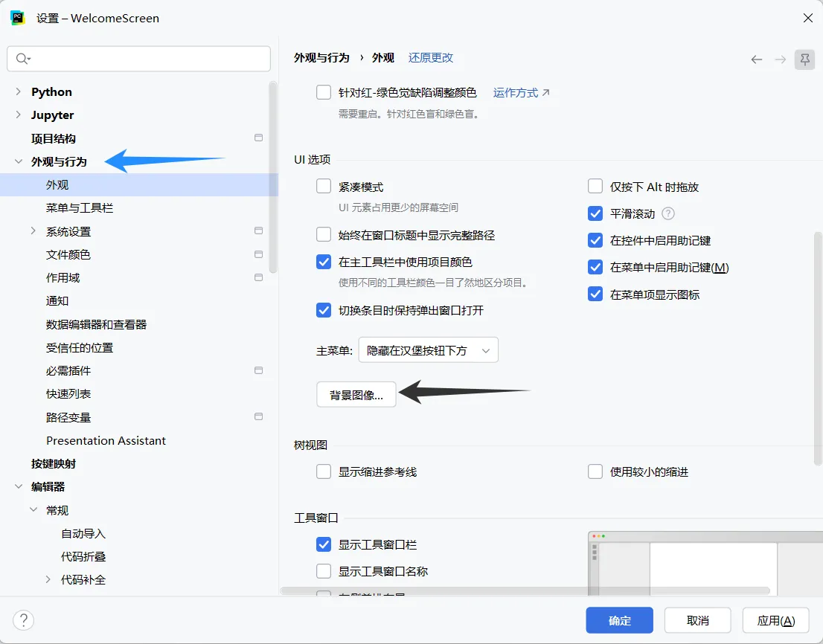Disable 平滑滚动 checkbox

tap(595, 213)
